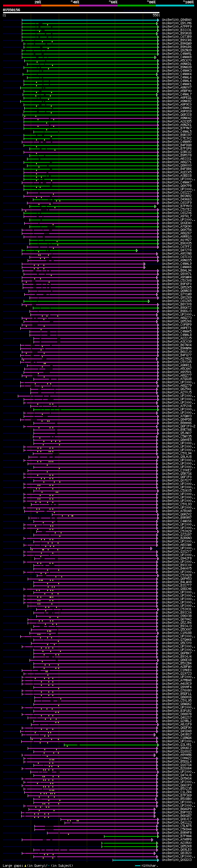
Task: Click hit label UniRef100_O49663
Action: coord(177,200)
